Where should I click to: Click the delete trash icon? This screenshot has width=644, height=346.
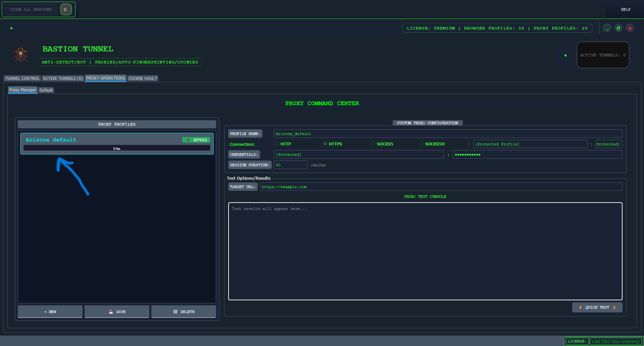click(175, 312)
